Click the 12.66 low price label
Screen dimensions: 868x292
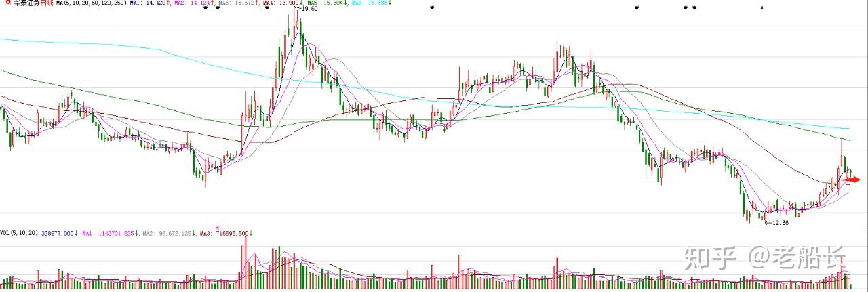[x=779, y=223]
